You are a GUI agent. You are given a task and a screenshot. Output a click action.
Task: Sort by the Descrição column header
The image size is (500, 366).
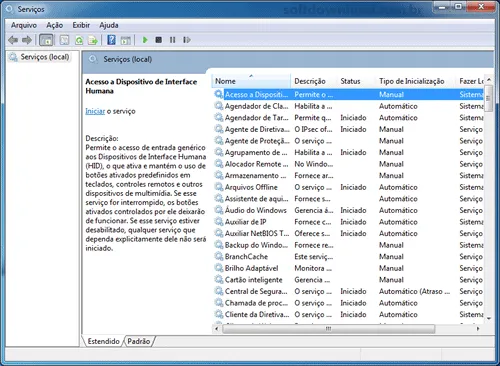pyautogui.click(x=314, y=81)
